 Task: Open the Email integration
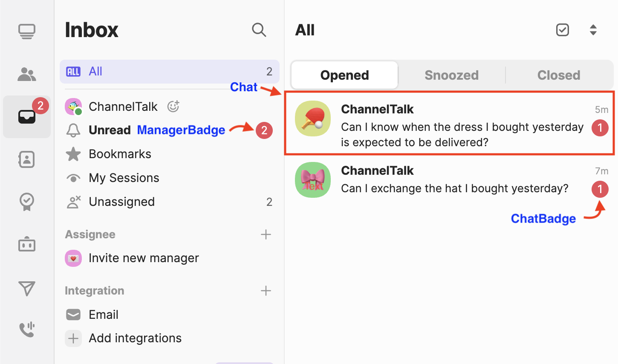point(170,315)
